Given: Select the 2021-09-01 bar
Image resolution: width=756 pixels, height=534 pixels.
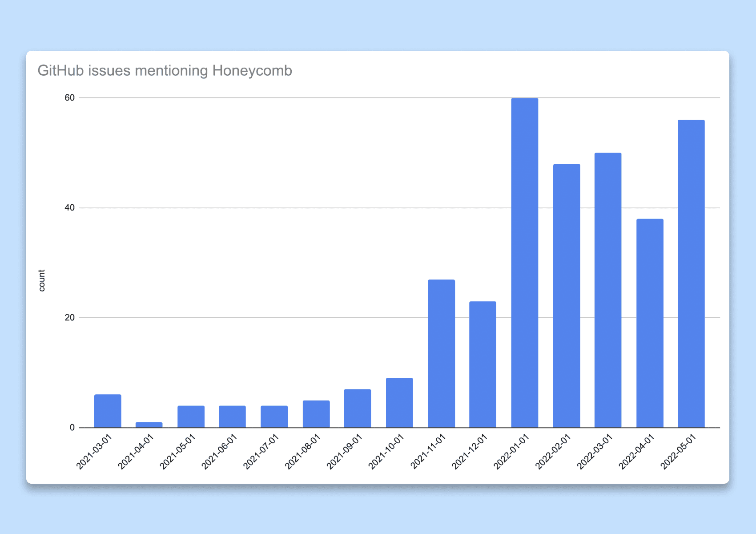Looking at the screenshot, I should point(358,408).
